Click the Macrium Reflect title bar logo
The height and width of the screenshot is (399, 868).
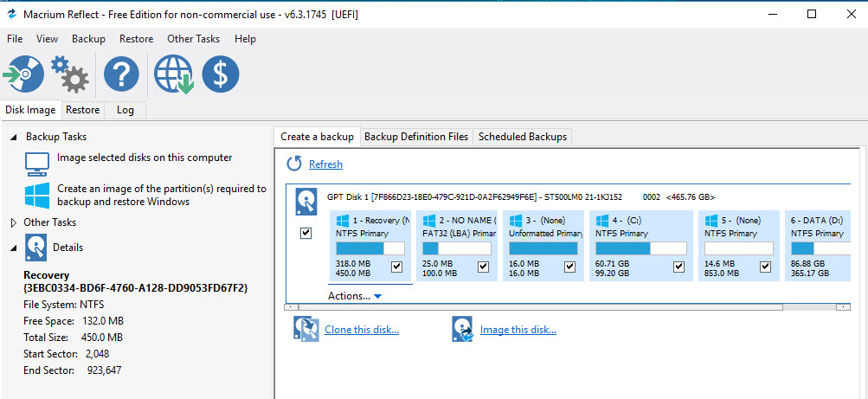[11, 14]
